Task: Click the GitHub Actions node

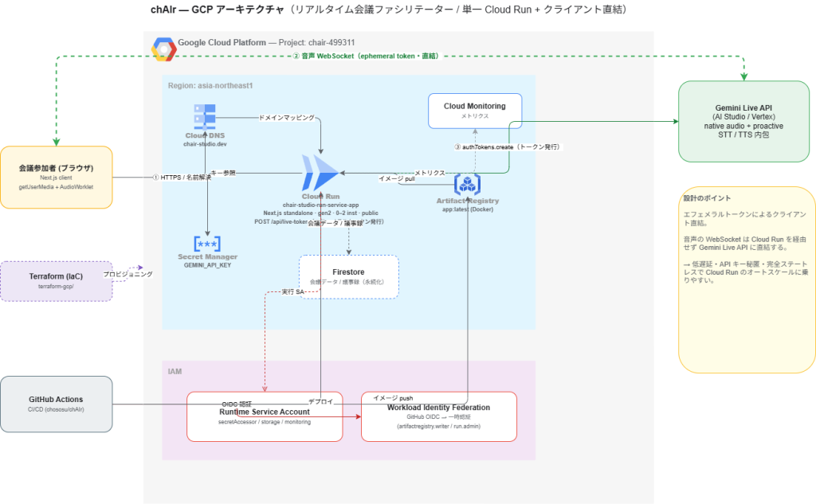Action: (57, 404)
